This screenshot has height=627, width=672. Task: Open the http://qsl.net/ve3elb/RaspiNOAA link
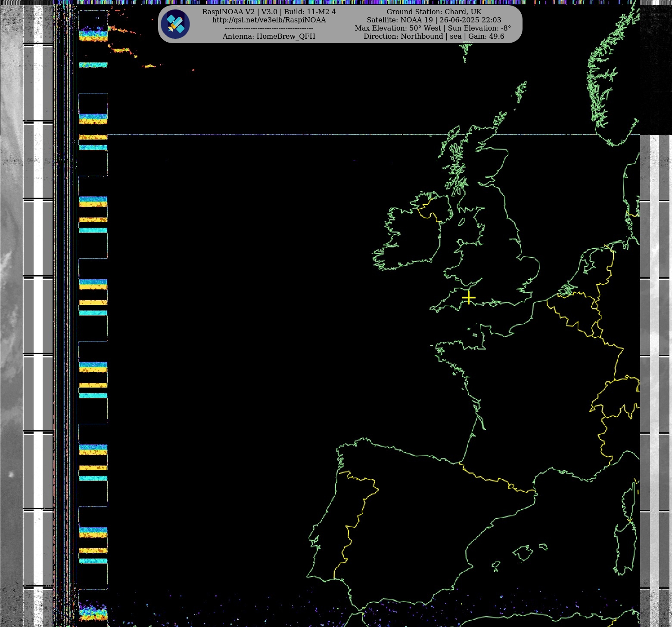269,20
